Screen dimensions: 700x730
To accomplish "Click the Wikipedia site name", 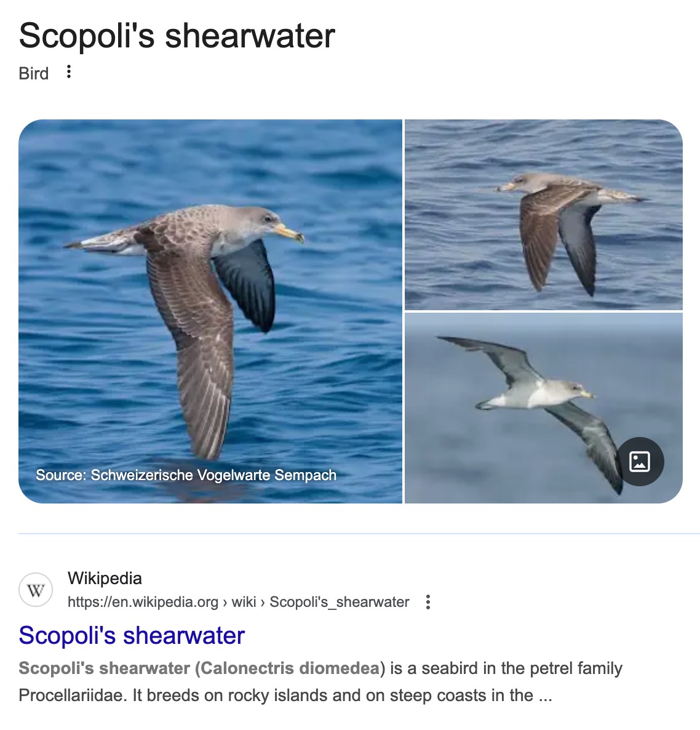I will 105,578.
